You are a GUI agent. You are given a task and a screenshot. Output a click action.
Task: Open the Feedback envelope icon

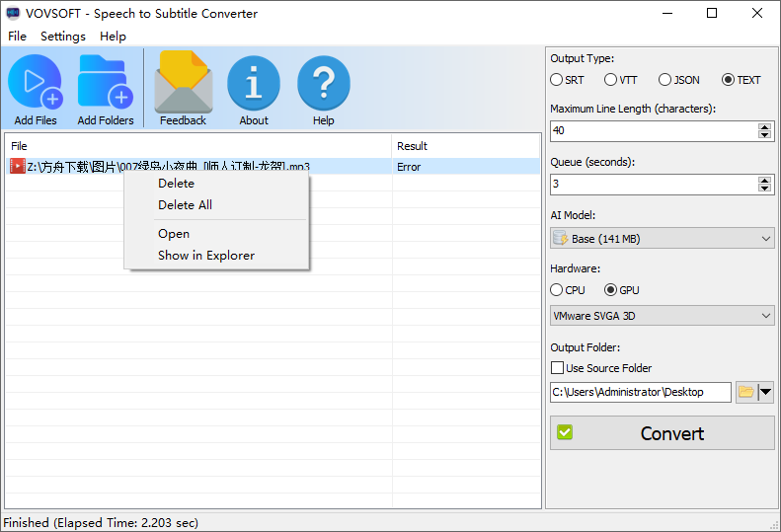184,82
